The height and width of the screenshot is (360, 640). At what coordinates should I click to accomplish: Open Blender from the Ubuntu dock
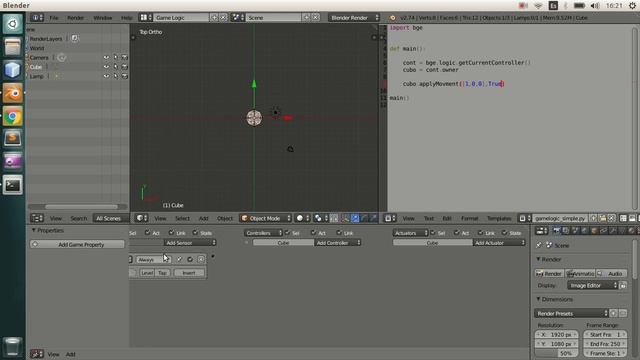[13, 93]
